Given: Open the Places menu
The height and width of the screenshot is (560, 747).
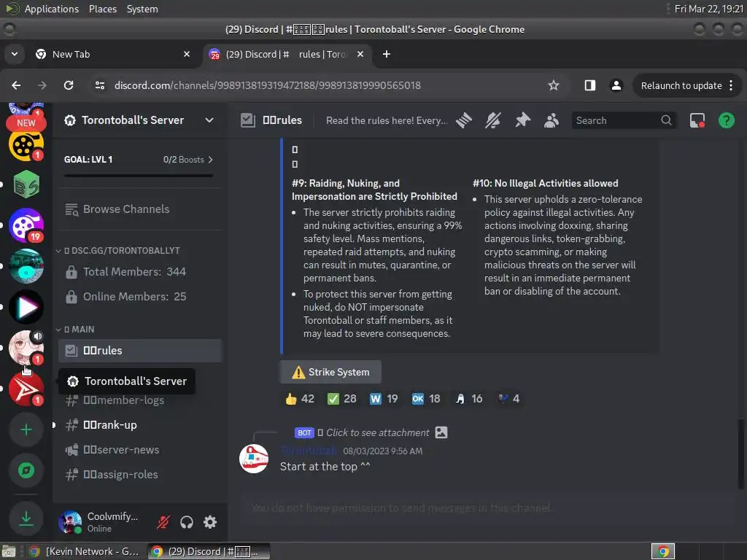Looking at the screenshot, I should [102, 9].
